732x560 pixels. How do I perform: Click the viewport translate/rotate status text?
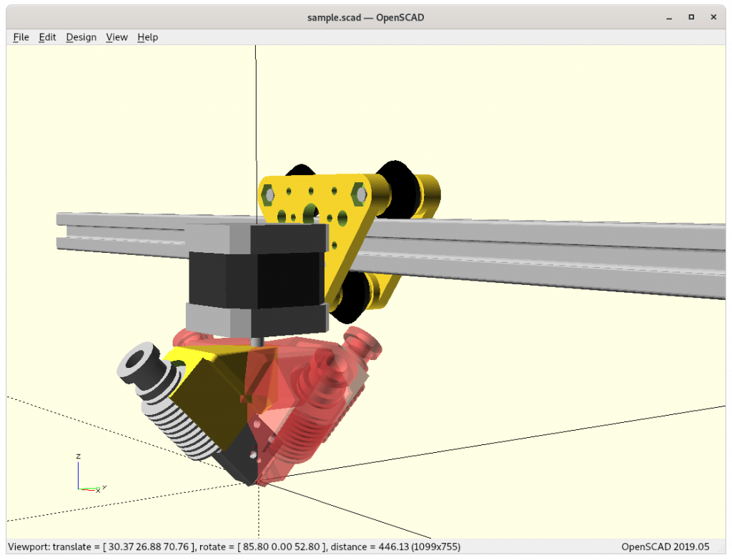[x=234, y=546]
